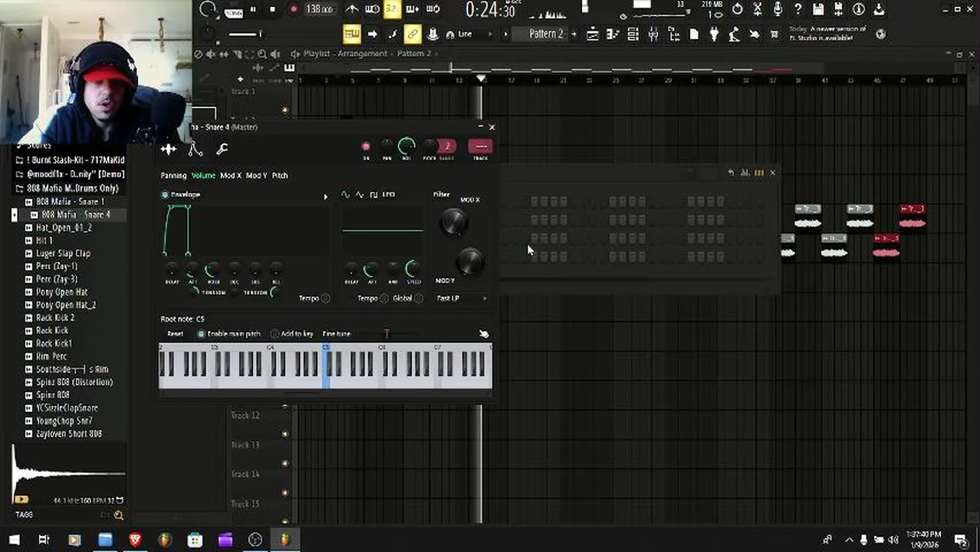Click the Reset root note button
This screenshot has height=552, width=980.
click(176, 334)
